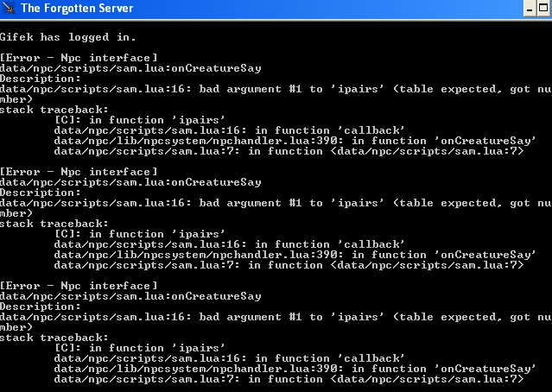Click the "The Forgotten Server" window title text
The width and height of the screenshot is (552, 392).
click(77, 8)
